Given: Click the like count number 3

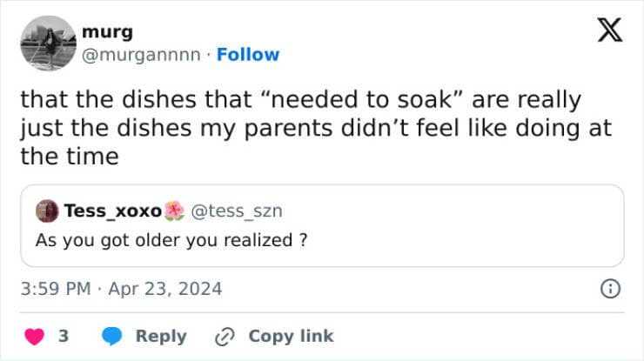Looking at the screenshot, I should (64, 336).
